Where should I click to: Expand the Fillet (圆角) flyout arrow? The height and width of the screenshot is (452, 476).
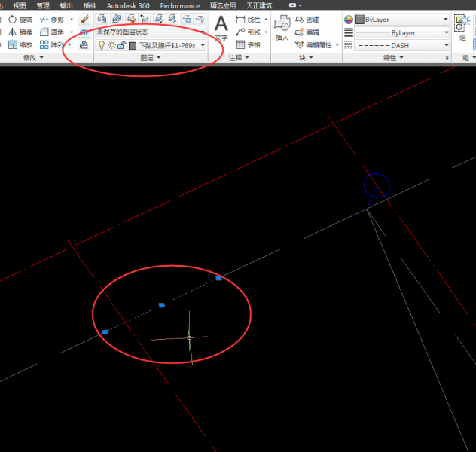coord(72,32)
